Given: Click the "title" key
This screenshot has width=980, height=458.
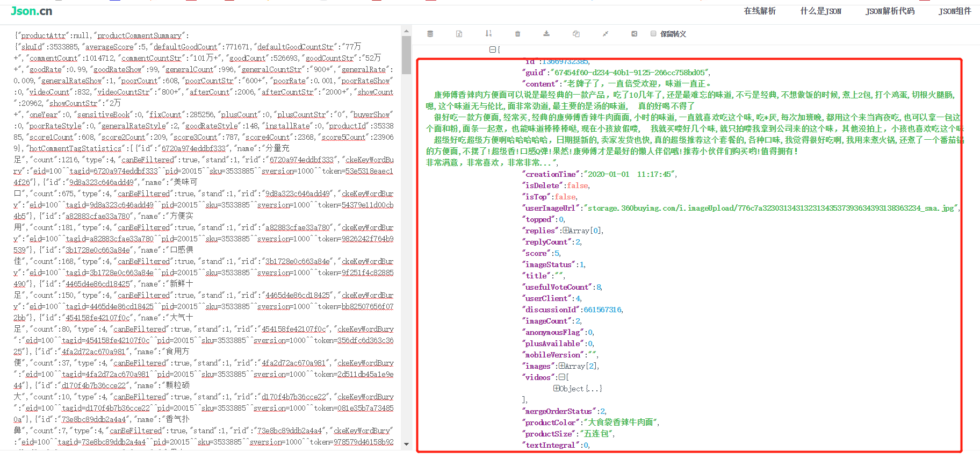Looking at the screenshot, I should tap(536, 276).
